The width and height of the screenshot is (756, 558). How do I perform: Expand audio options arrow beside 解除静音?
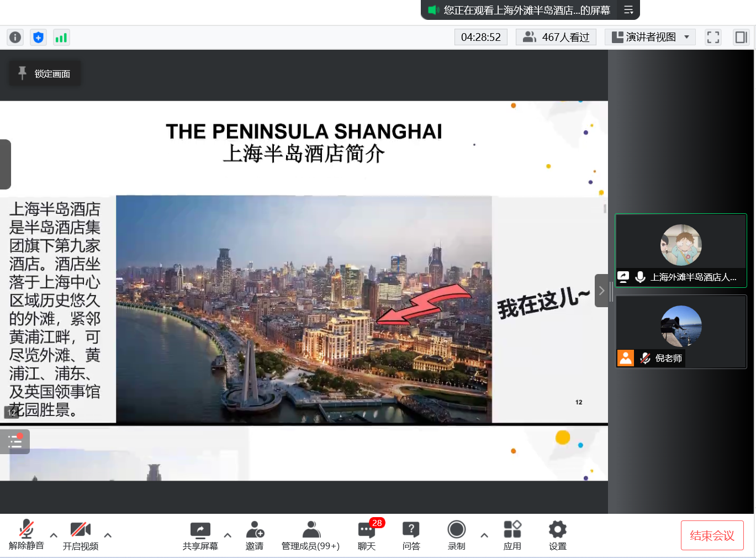[x=54, y=535]
